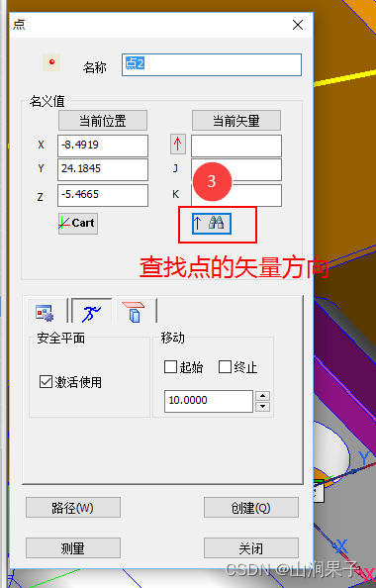The height and width of the screenshot is (588, 376).
Task: Click the 名称 field containing 点2
Action: click(212, 65)
